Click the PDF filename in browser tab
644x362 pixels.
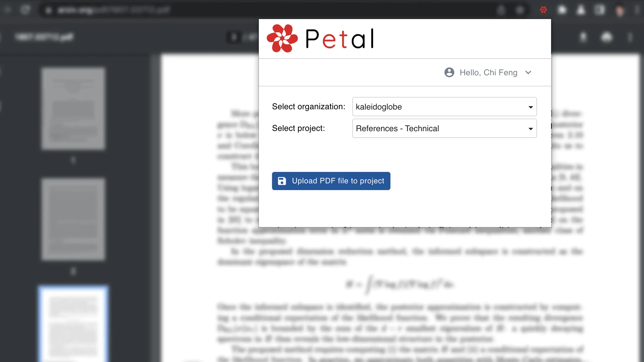point(45,37)
